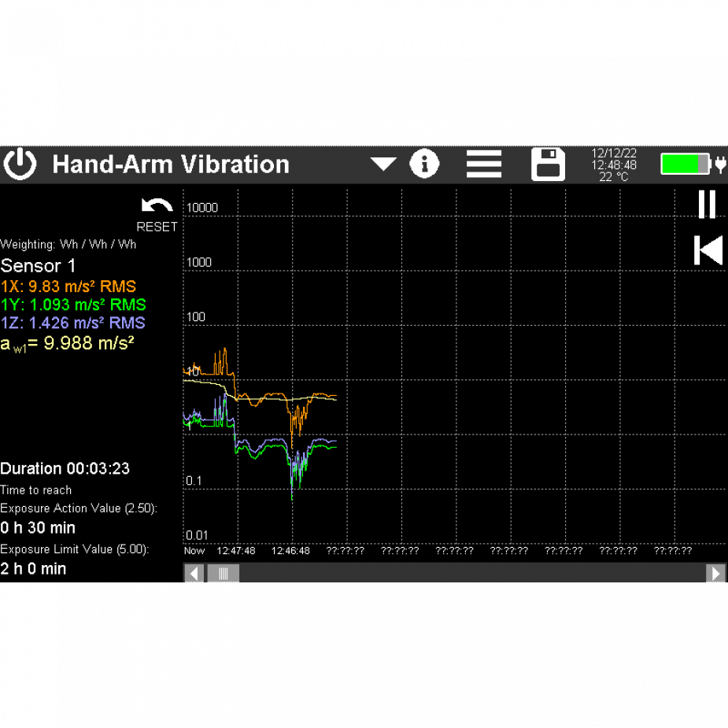Click the 22 °C temperature readout
The width and height of the screenshot is (728, 728).
(x=613, y=177)
